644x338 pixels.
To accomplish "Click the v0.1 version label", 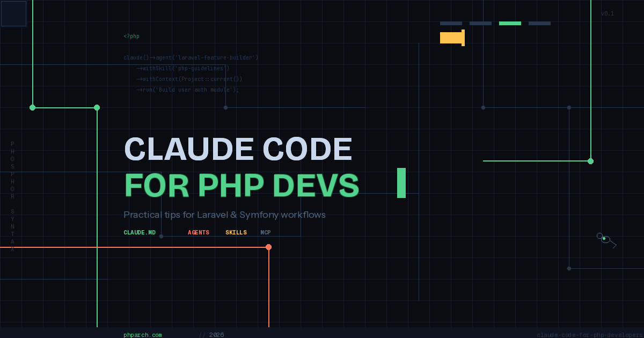I will click(x=608, y=14).
